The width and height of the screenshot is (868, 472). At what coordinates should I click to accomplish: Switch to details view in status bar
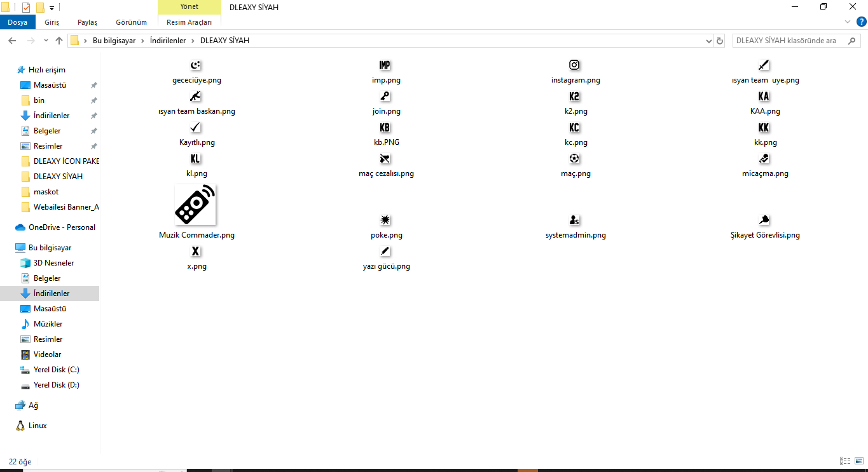845,461
